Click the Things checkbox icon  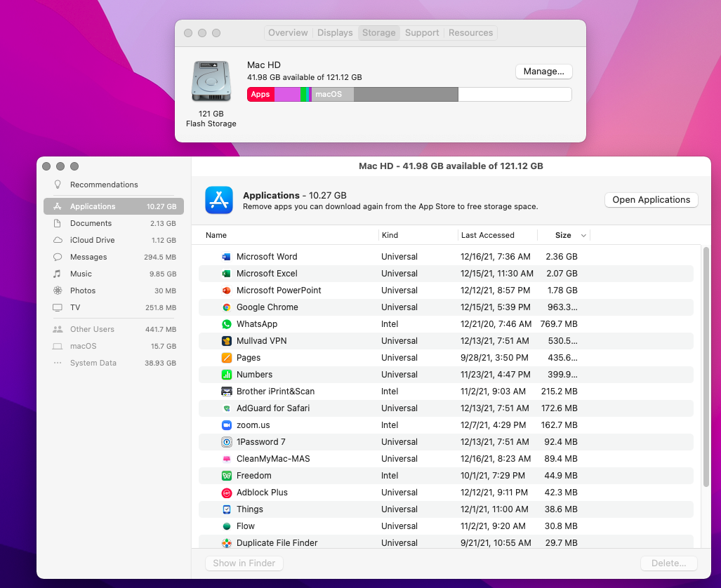tap(226, 509)
